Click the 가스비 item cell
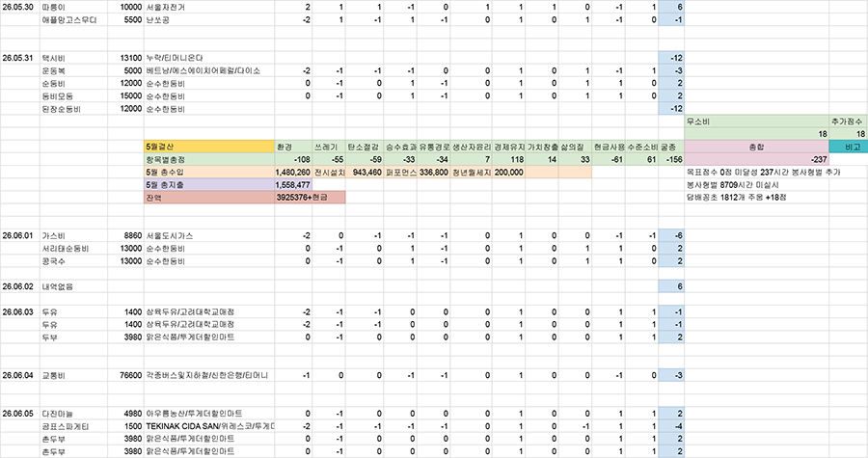The height and width of the screenshot is (458, 868). [73, 235]
